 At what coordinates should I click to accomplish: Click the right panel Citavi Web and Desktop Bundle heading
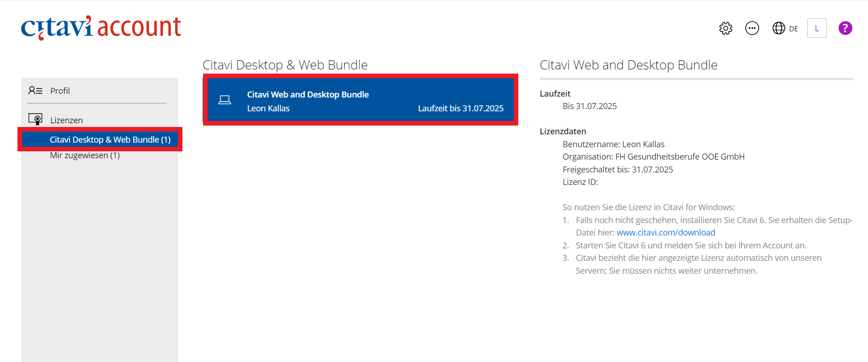[629, 65]
